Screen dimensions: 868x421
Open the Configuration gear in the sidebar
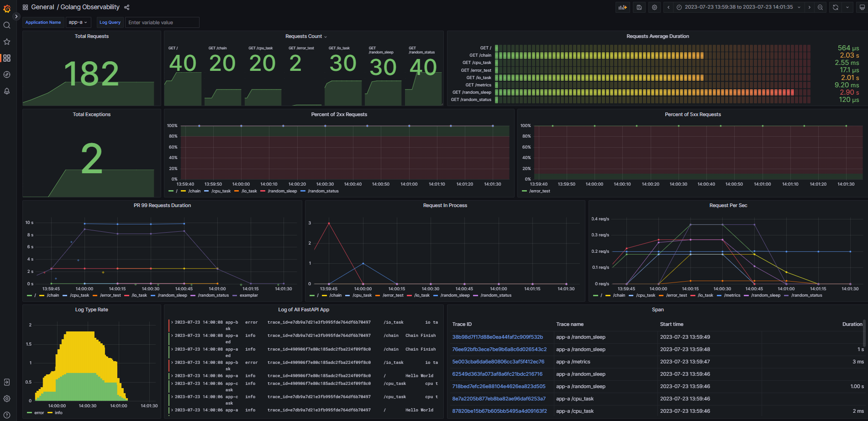[x=7, y=399]
